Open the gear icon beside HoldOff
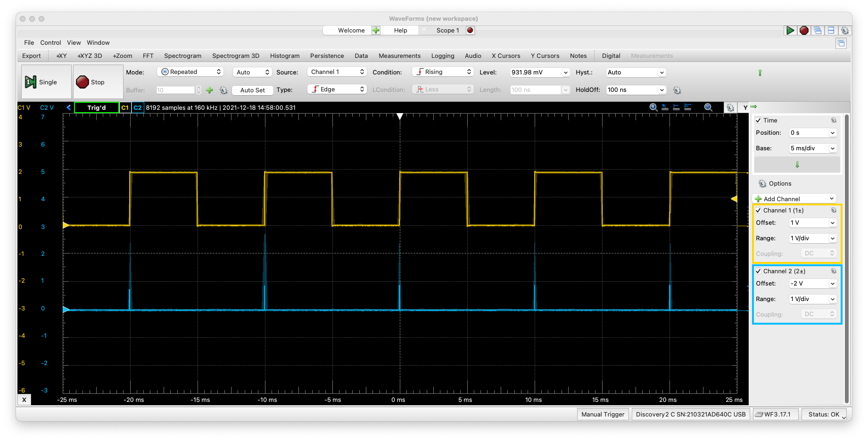The height and width of the screenshot is (441, 868). pyautogui.click(x=677, y=90)
